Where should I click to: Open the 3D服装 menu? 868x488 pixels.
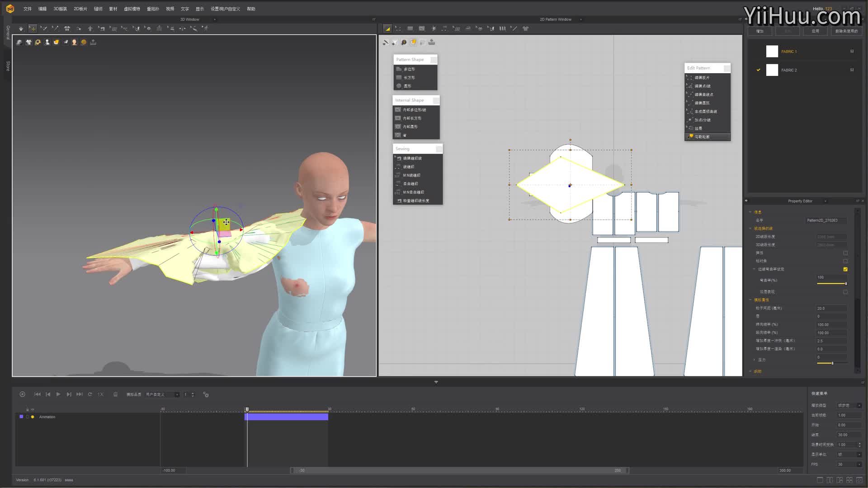coord(60,9)
